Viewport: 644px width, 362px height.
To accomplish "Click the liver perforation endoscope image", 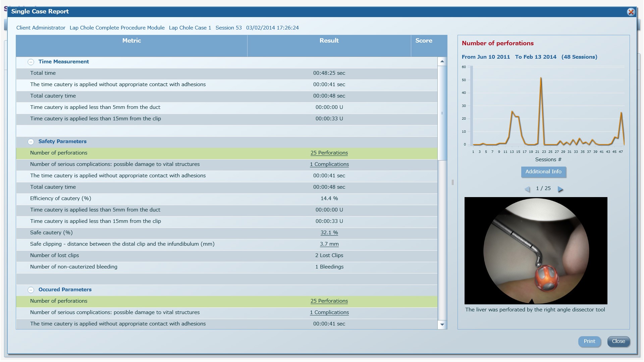I will pos(536,250).
